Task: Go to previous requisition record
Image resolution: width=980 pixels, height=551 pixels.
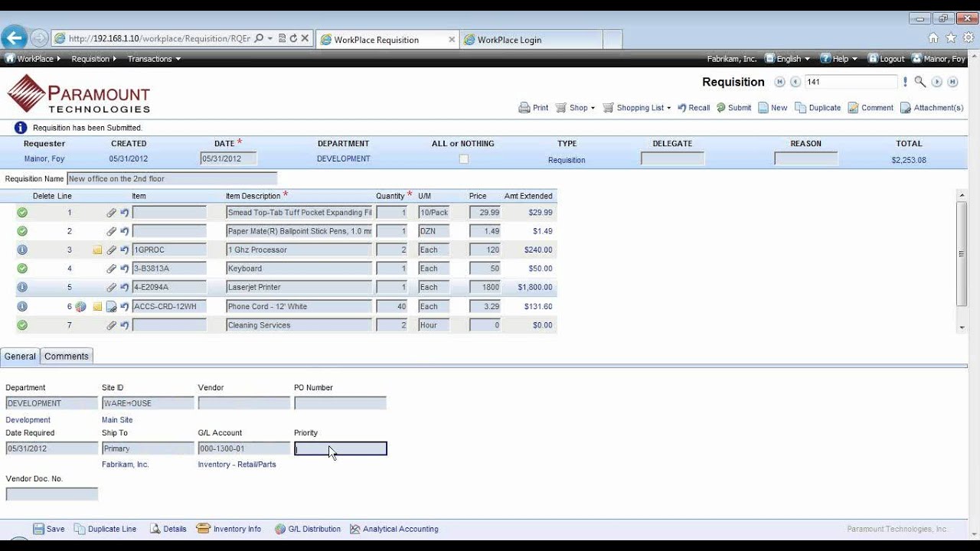Action: 795,82
